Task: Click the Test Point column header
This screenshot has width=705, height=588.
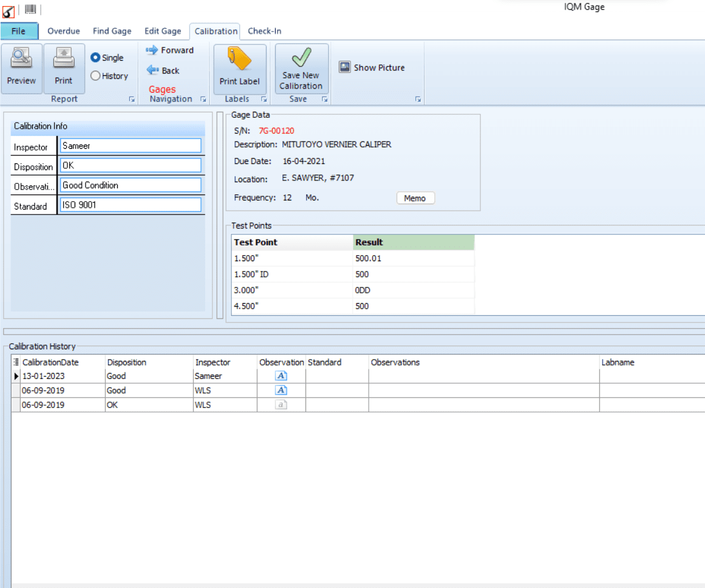Action: pyautogui.click(x=292, y=242)
